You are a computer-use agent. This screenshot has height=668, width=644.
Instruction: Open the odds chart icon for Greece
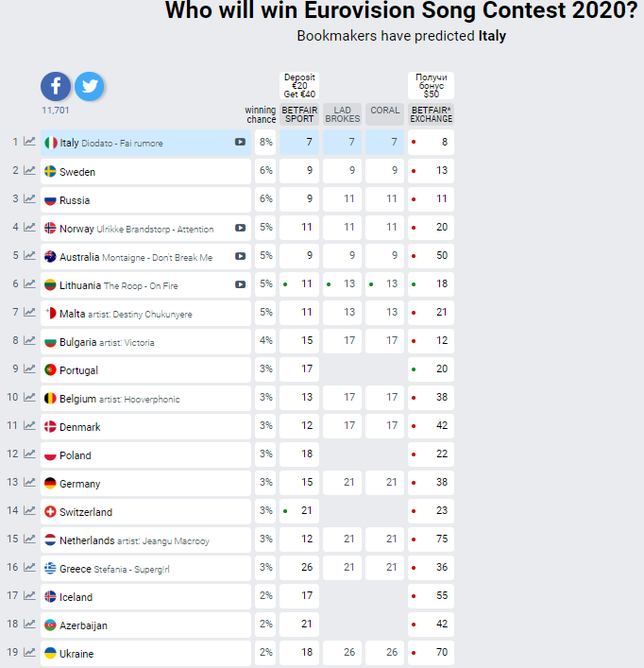pos(29,567)
